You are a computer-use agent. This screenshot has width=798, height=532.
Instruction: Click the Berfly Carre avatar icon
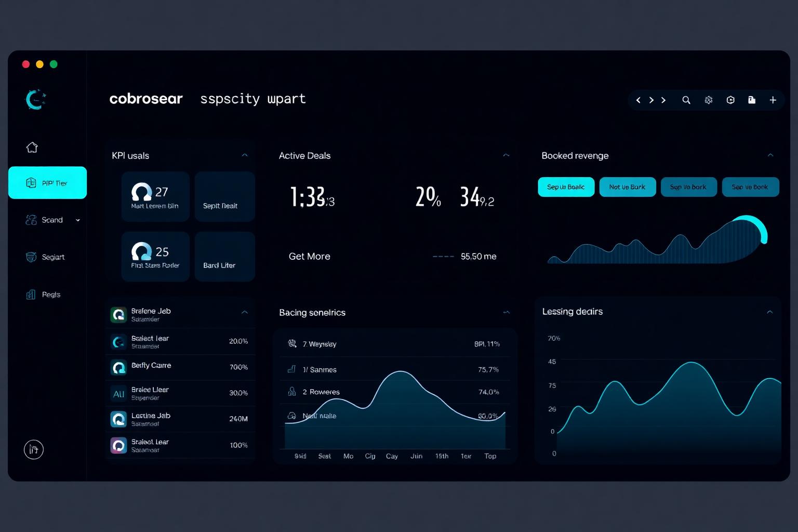pyautogui.click(x=118, y=367)
